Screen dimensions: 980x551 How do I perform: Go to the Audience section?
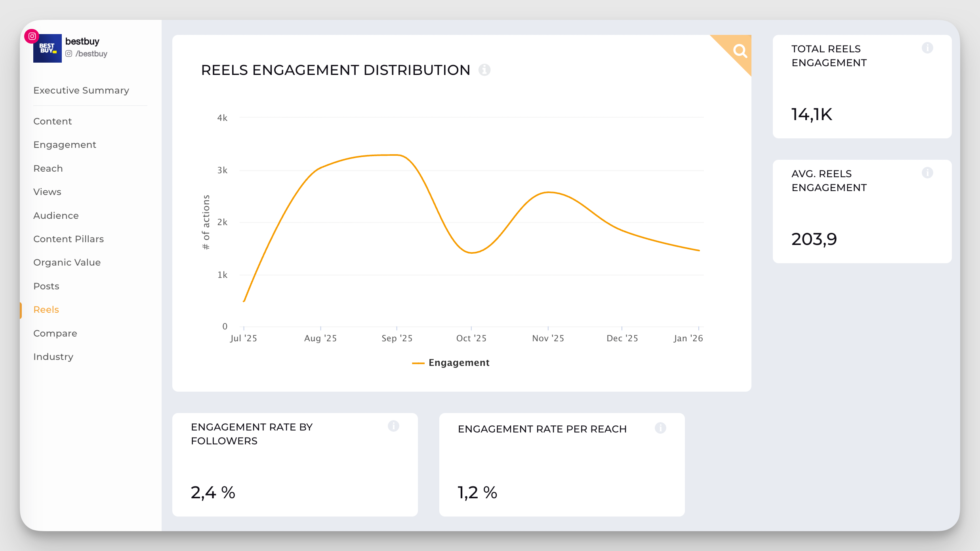point(56,215)
